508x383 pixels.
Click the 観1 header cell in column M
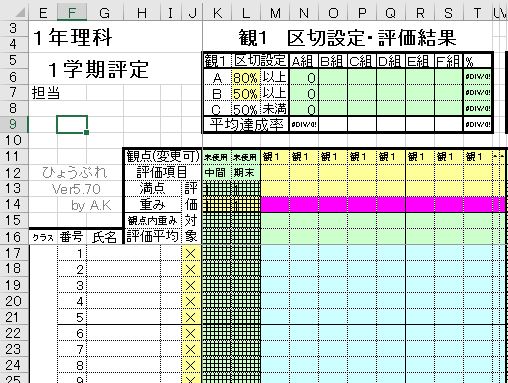pos(275,156)
